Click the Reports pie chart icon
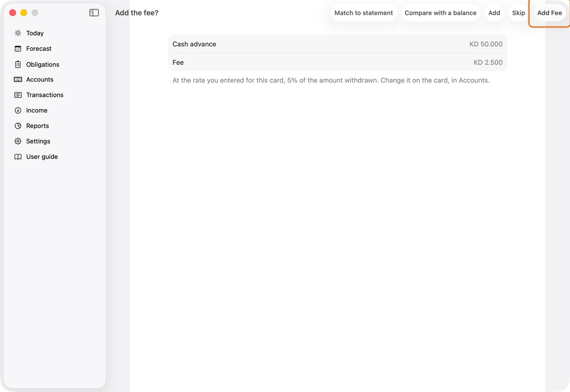Image resolution: width=570 pixels, height=392 pixels. coord(18,126)
